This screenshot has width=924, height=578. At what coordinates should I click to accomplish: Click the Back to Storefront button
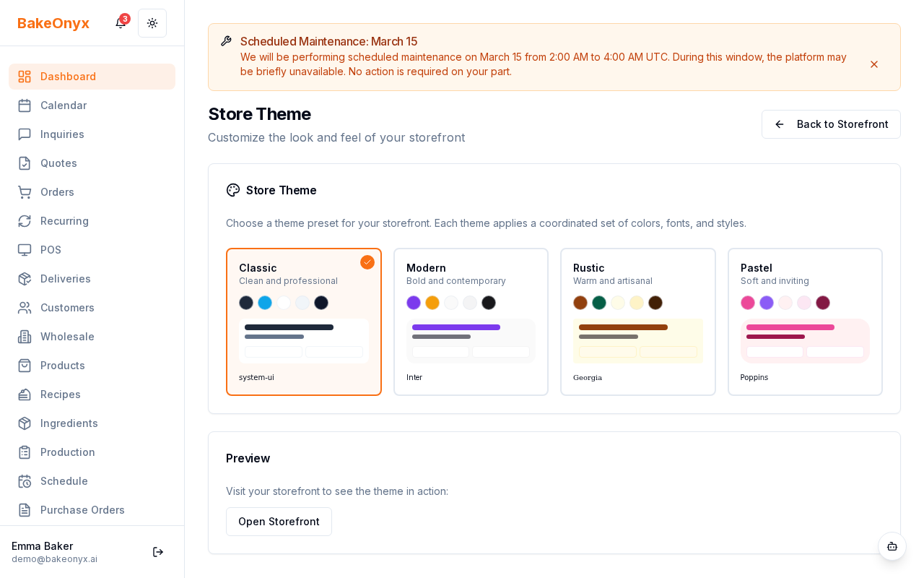point(831,124)
